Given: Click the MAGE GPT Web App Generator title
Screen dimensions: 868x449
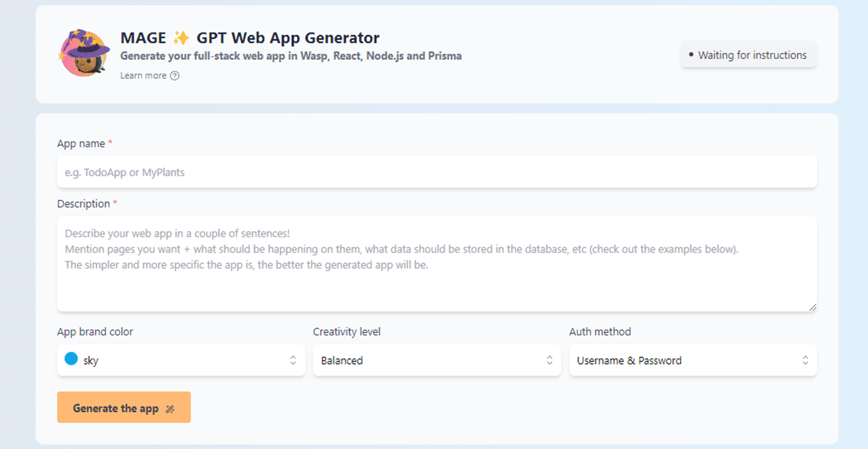Looking at the screenshot, I should point(250,38).
